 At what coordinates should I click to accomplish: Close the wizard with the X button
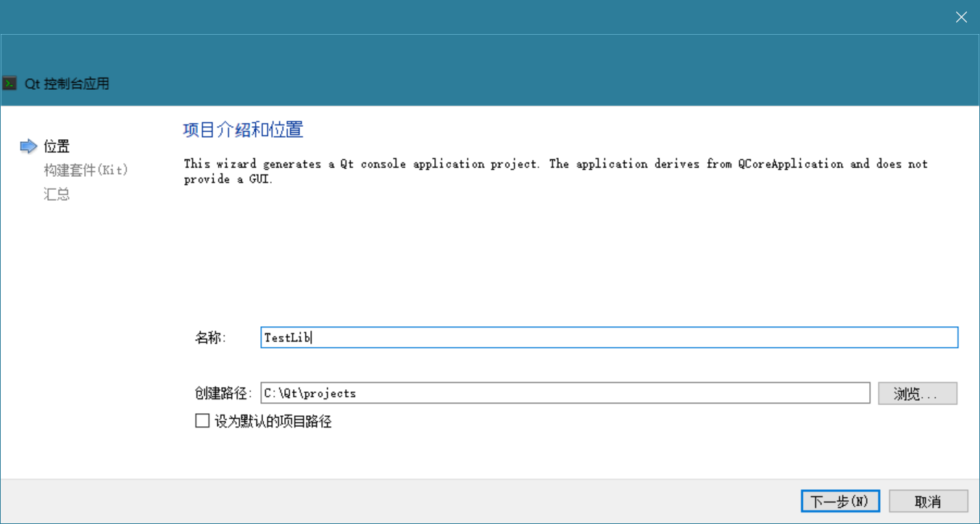click(961, 17)
